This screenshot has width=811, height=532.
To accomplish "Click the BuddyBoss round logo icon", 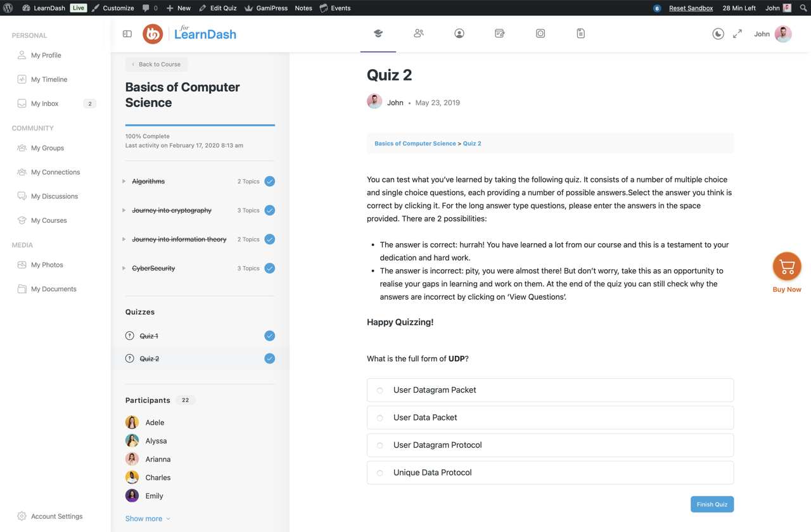I will [x=153, y=34].
